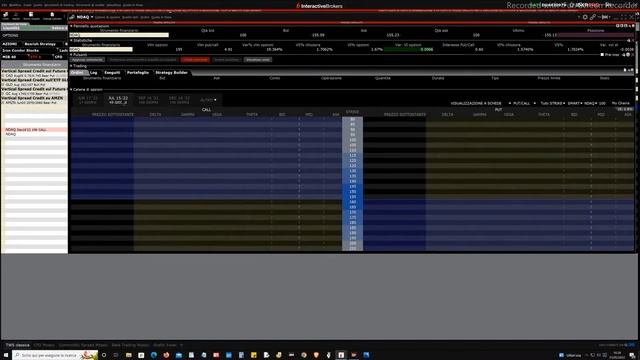Click Visualizzazione a schede in the option chain
Viewport: 640px width, 360px height.
[x=476, y=103]
